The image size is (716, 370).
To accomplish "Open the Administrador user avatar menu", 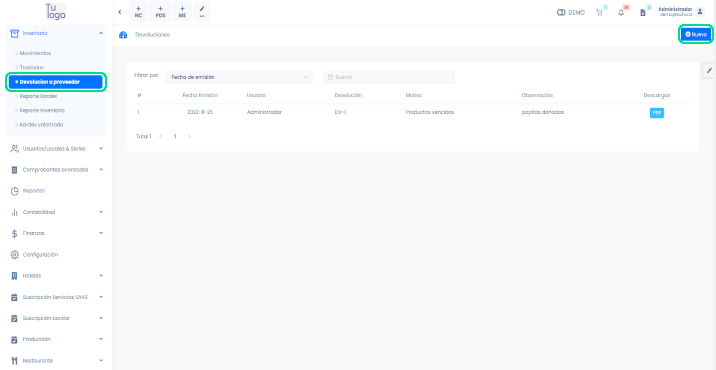I will [x=700, y=12].
